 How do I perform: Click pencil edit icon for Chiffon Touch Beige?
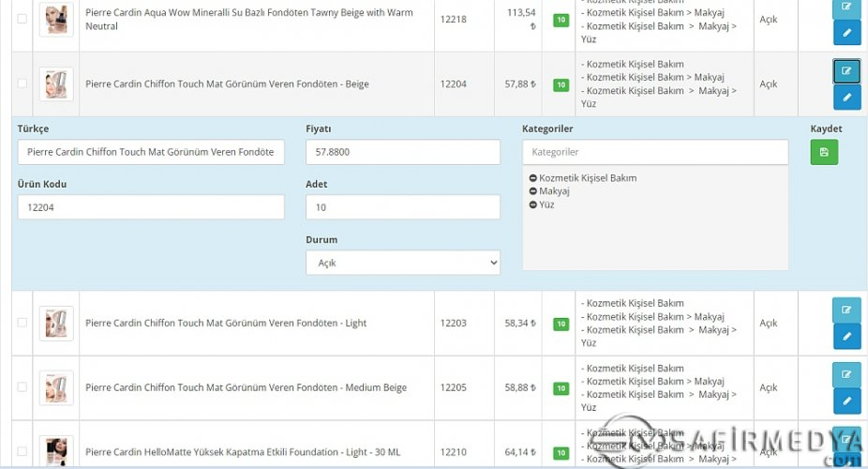click(x=846, y=98)
